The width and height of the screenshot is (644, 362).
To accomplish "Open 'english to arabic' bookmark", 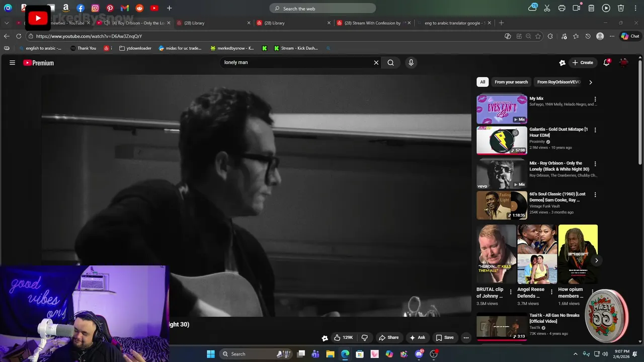I will (x=40, y=48).
